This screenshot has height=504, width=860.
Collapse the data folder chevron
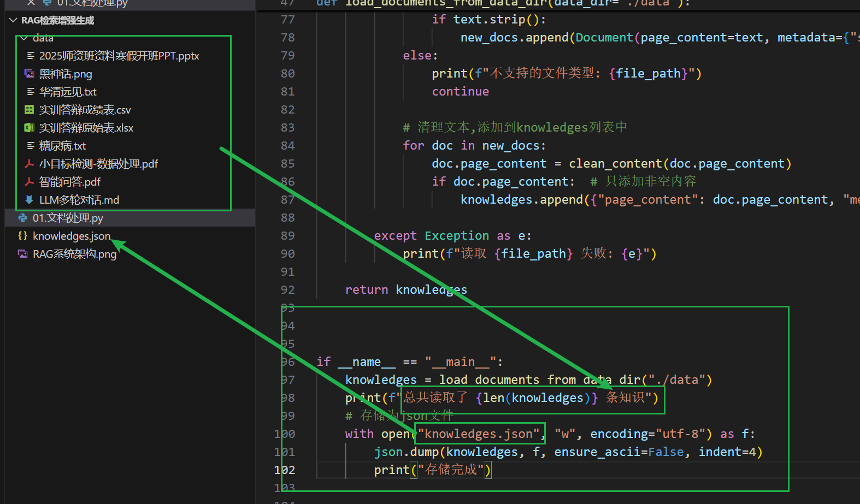pyautogui.click(x=23, y=38)
